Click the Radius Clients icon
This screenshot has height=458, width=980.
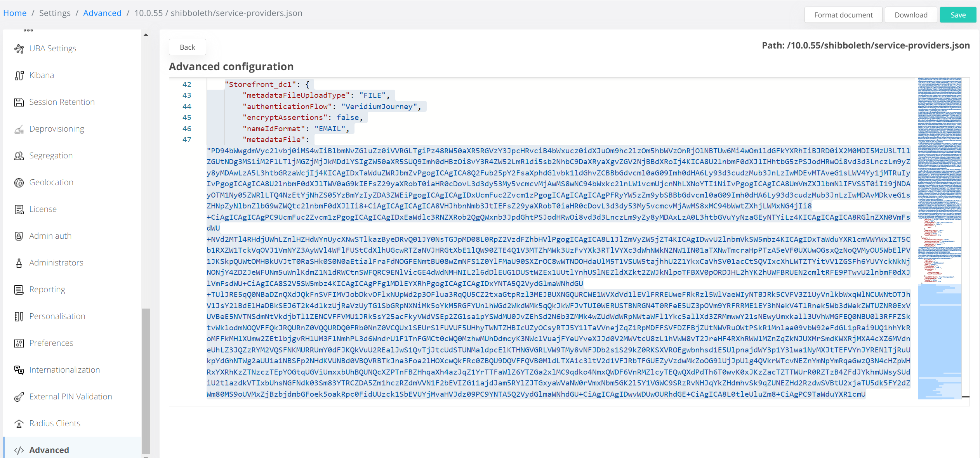(x=19, y=423)
